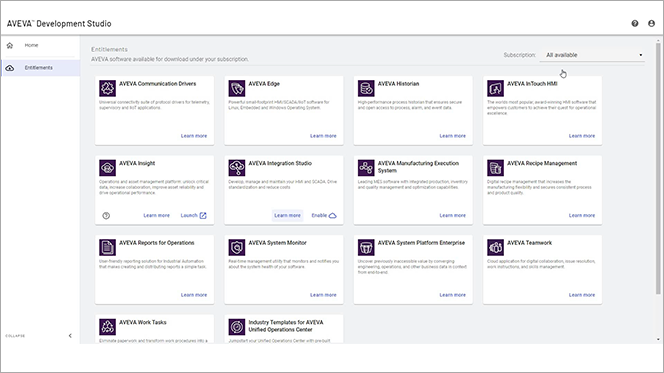Screen dimensions: 664x373
Task: Learn more about AVEVA Communication Drivers
Action: pos(194,136)
